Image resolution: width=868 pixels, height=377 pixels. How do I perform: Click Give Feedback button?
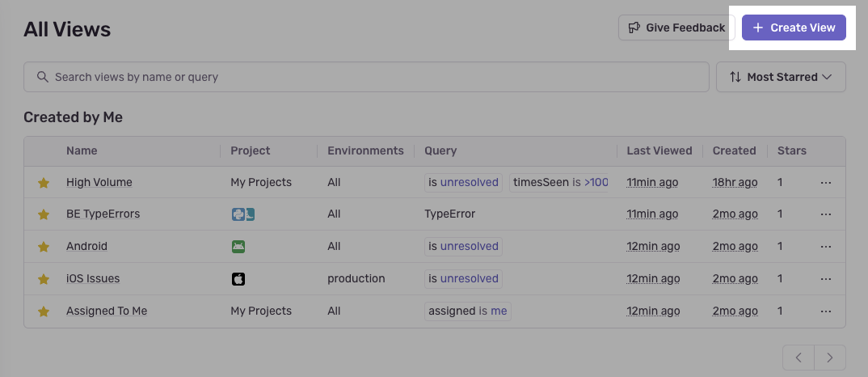pos(676,28)
